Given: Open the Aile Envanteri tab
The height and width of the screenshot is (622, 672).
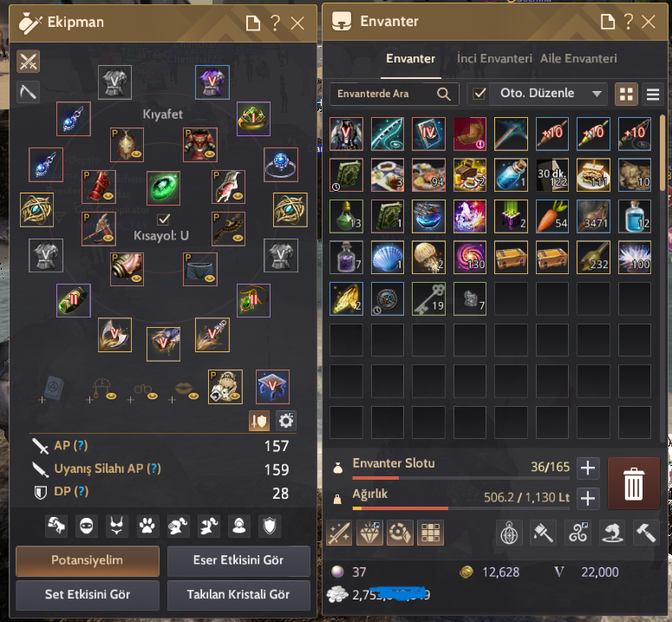Looking at the screenshot, I should pyautogui.click(x=578, y=58).
